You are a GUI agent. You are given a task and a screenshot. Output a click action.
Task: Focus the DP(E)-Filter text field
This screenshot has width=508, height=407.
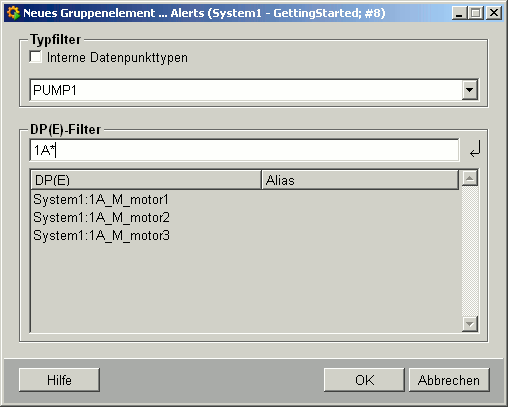[x=244, y=150]
